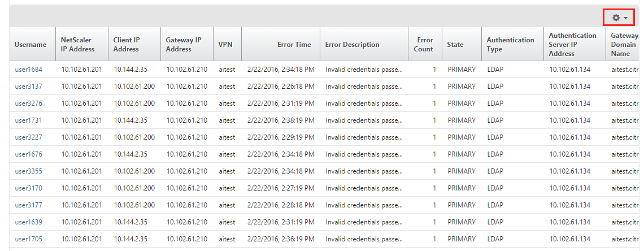This screenshot has width=644, height=251.
Task: Select the user1731 link
Action: coord(28,120)
